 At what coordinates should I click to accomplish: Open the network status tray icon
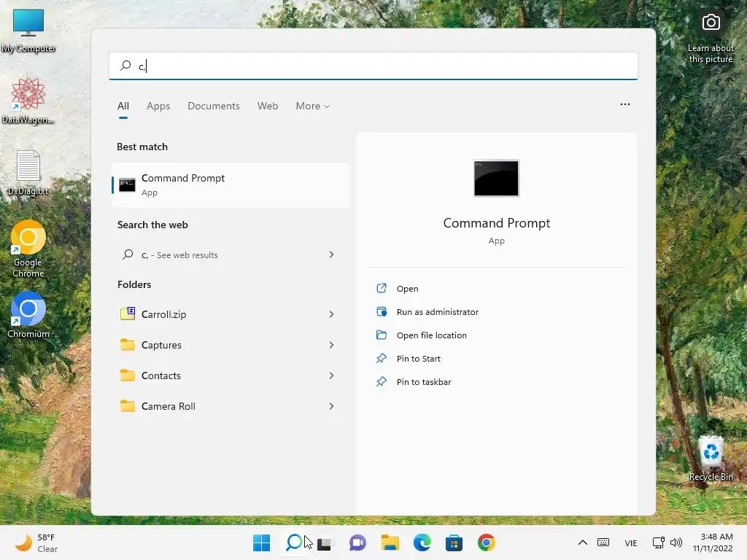(x=659, y=542)
